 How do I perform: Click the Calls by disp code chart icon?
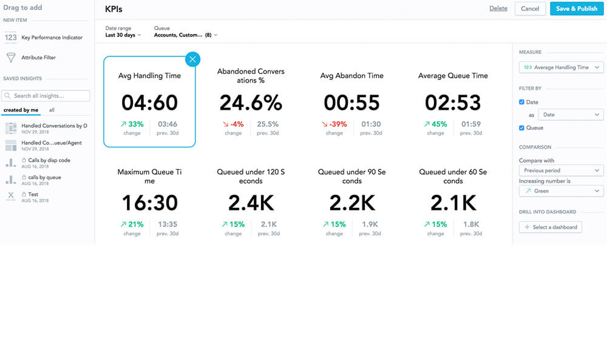tap(10, 163)
